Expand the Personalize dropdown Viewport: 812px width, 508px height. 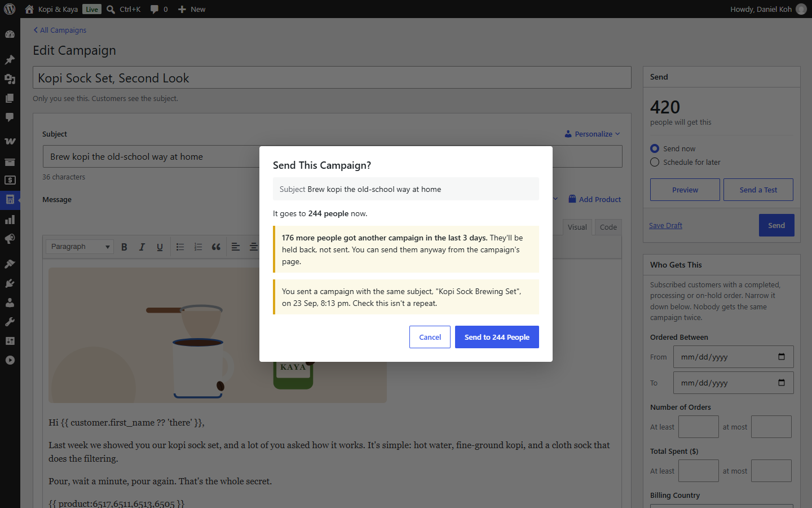(x=592, y=134)
